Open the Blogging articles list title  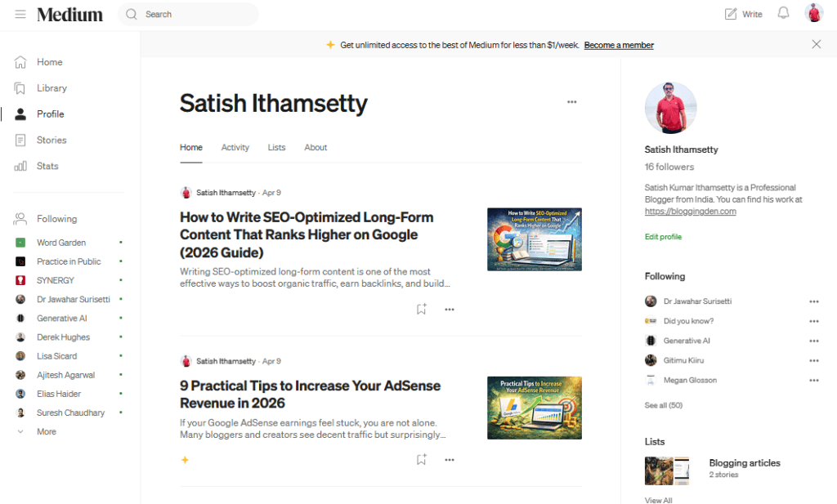[745, 463]
